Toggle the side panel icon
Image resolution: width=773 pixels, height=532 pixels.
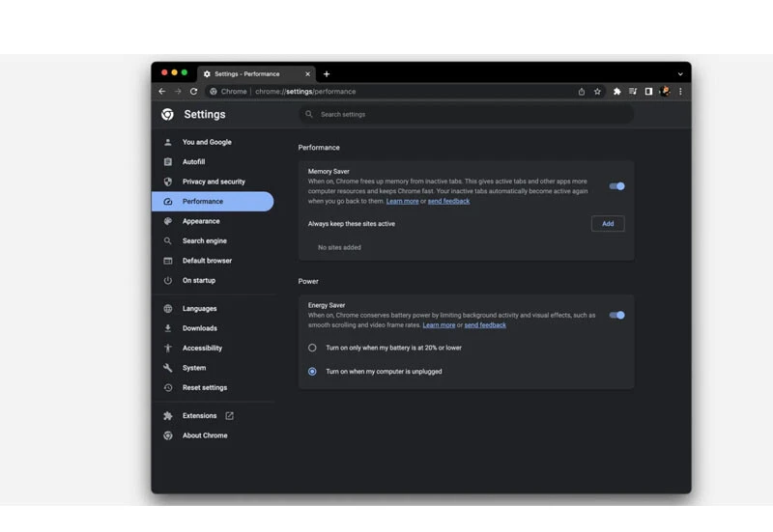coord(648,92)
